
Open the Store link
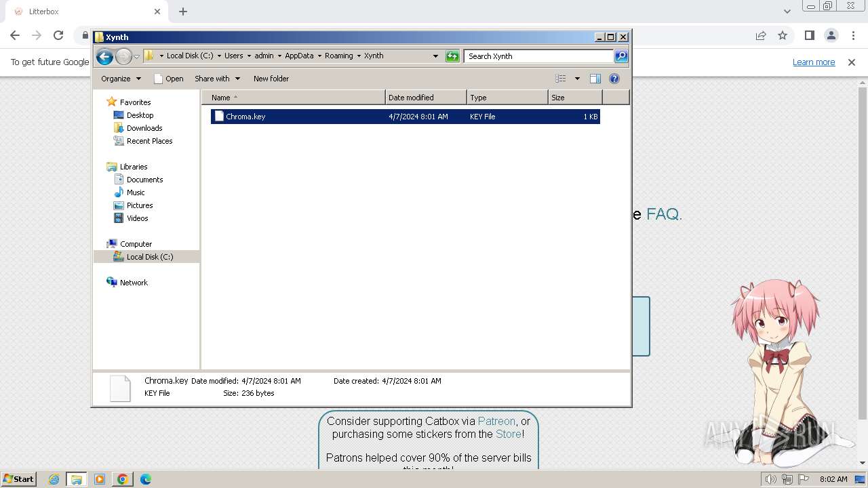pos(509,434)
